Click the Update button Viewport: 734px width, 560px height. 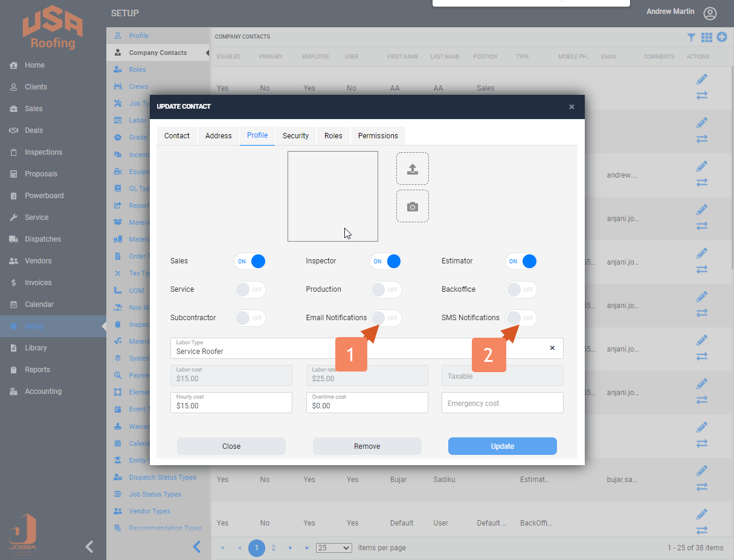pyautogui.click(x=502, y=446)
